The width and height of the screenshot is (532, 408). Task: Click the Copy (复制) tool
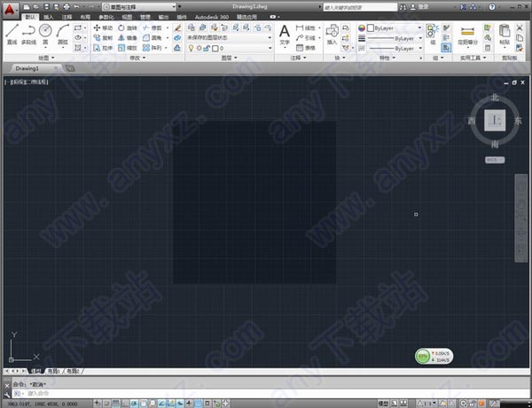coord(103,37)
